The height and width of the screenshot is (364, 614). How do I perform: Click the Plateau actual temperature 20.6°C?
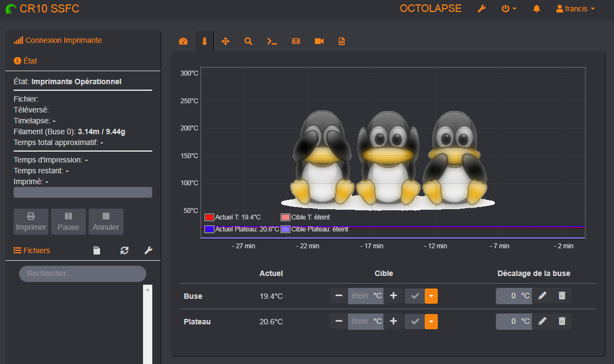point(271,322)
